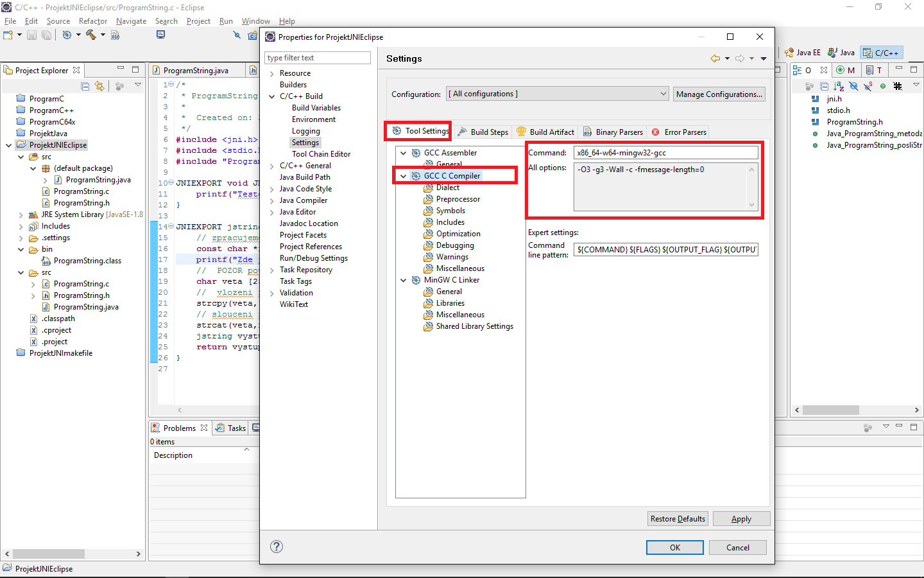Collapse all nodes in the Outline view
This screenshot has width=924, height=578.
(825, 86)
